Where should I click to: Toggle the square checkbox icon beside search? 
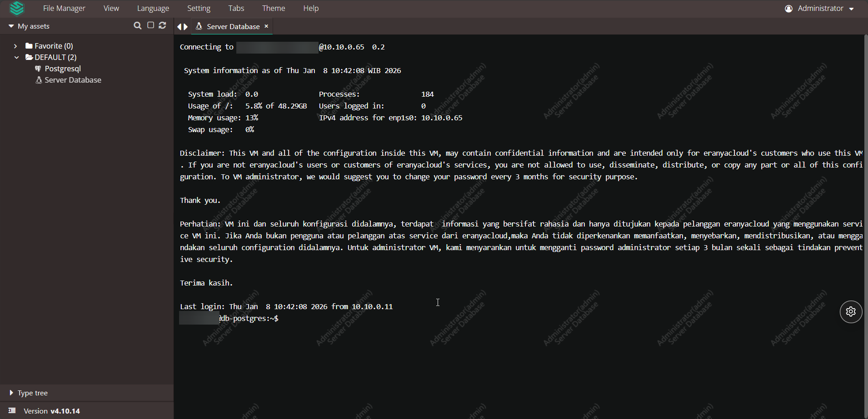(x=150, y=26)
